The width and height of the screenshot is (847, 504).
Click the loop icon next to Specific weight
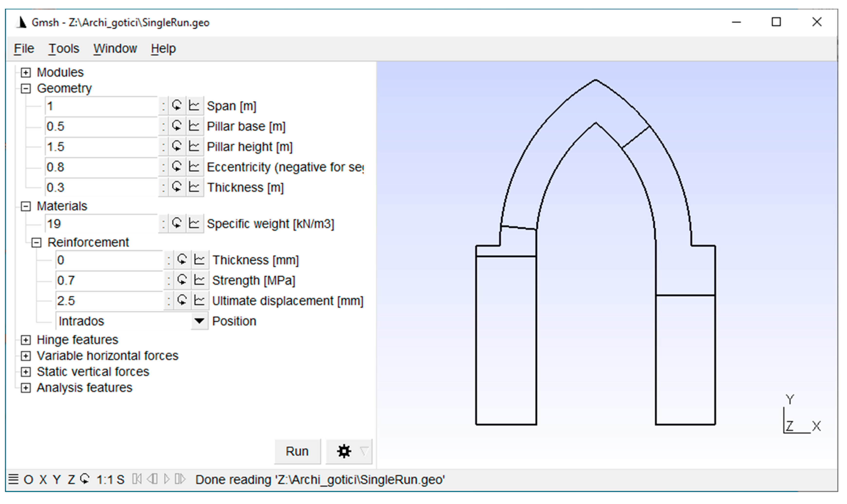tap(176, 223)
